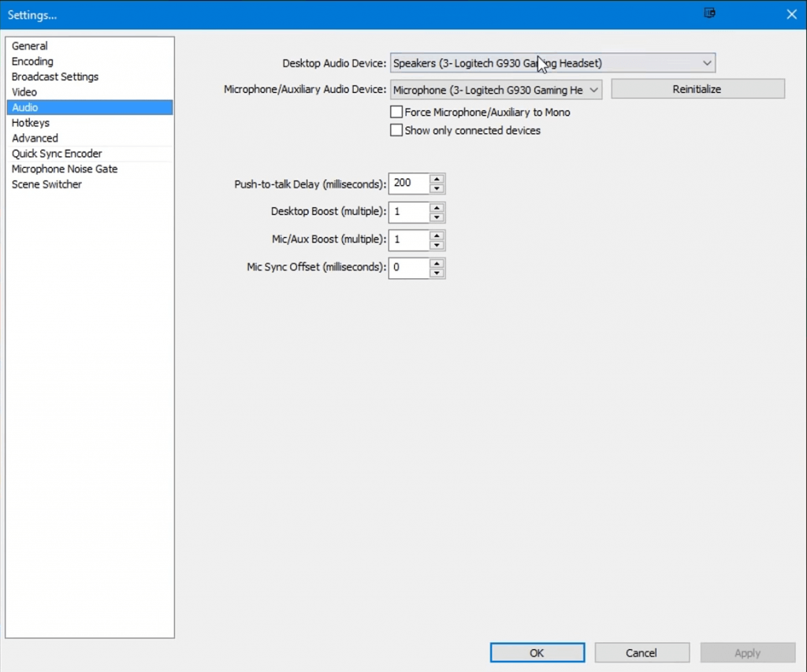Screen dimensions: 807x672
Task: Focus the Desktop Boost multiple field
Action: (x=409, y=212)
